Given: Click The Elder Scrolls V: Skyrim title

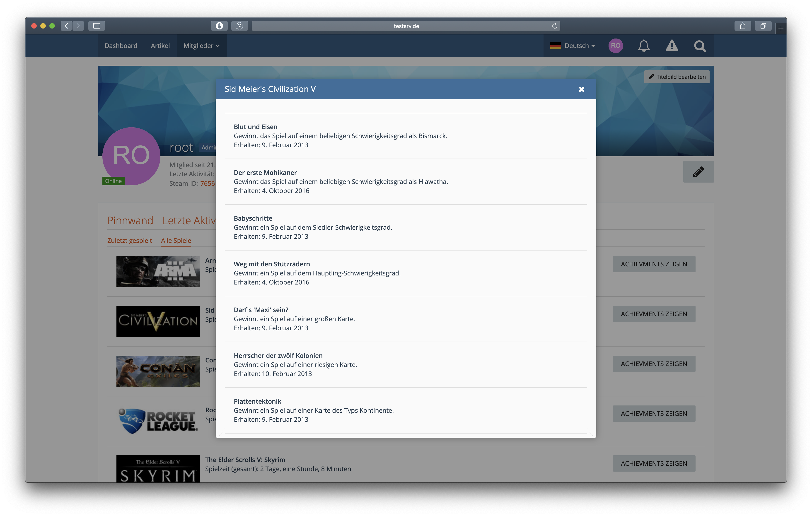Looking at the screenshot, I should [x=245, y=460].
